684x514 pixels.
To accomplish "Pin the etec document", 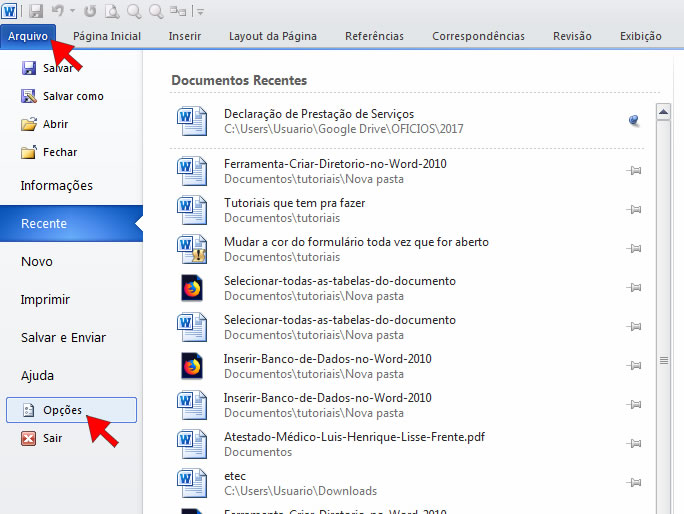I will 634,483.
